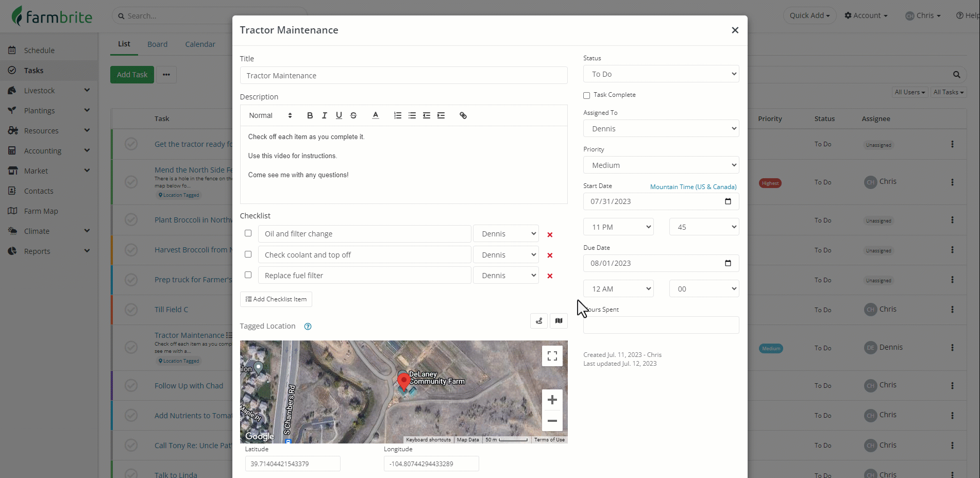Check off Replace fuel filter item

tap(248, 275)
